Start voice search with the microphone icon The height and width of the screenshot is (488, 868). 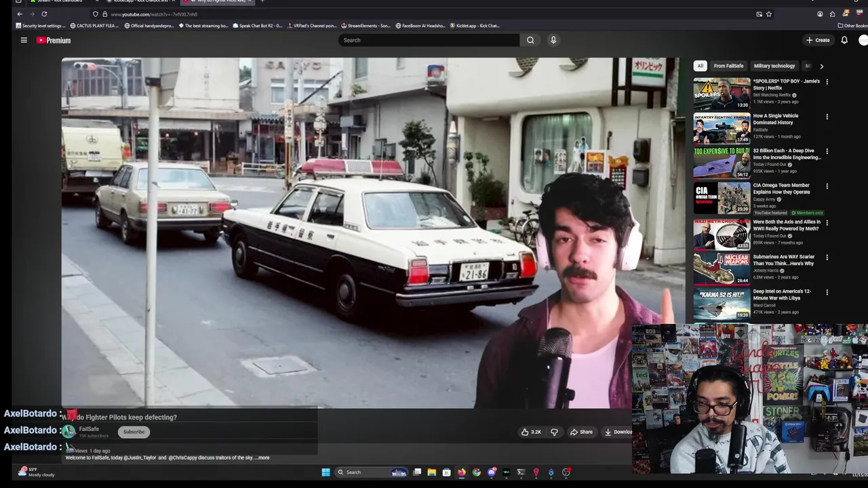(x=553, y=40)
